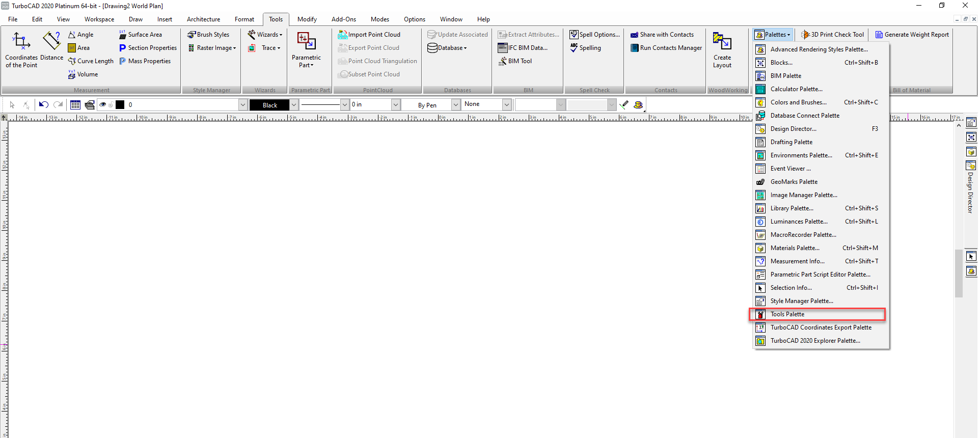Open Drafting Palette entry
Image resolution: width=980 pixels, height=438 pixels.
(x=821, y=142)
